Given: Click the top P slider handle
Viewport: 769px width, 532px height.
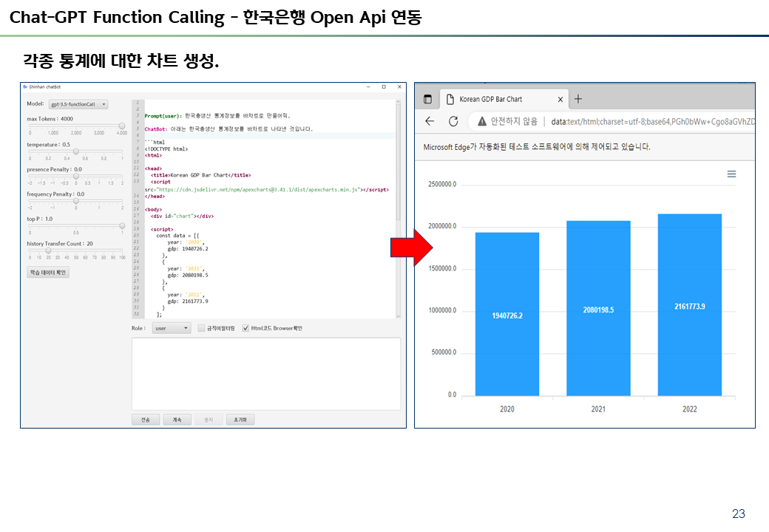Looking at the screenshot, I should [122, 225].
